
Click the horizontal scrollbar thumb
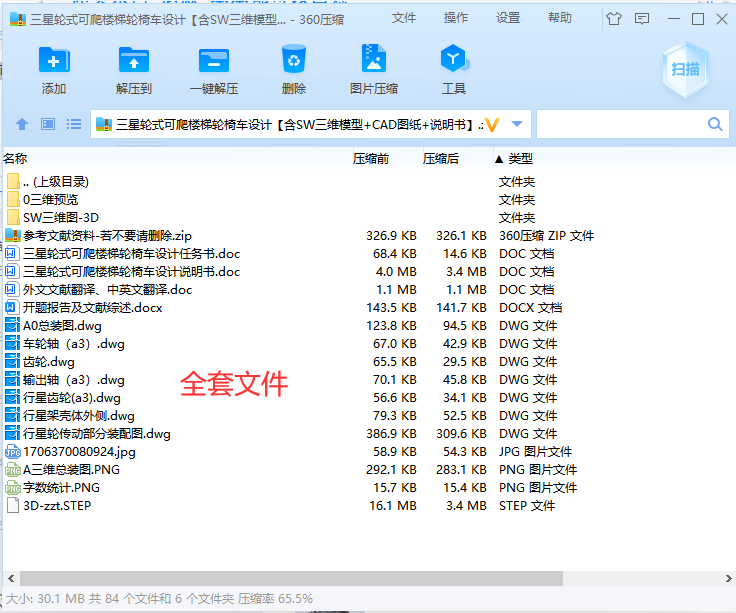point(291,578)
